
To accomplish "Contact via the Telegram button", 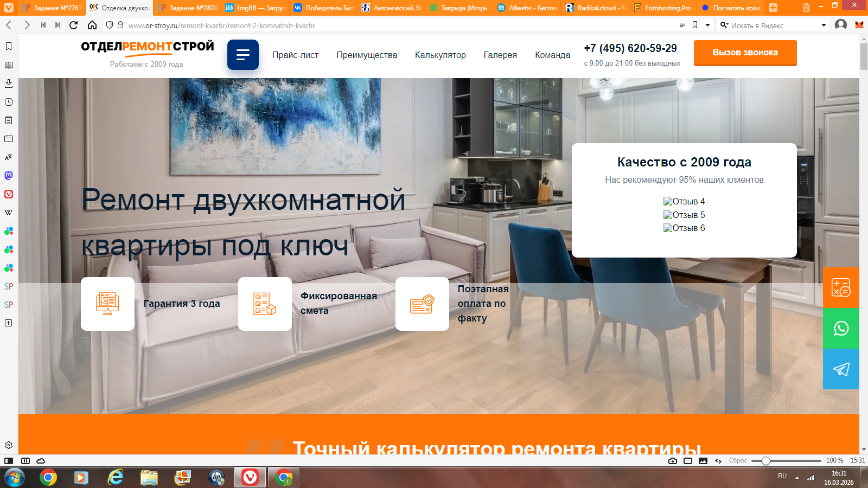I will pos(841,369).
